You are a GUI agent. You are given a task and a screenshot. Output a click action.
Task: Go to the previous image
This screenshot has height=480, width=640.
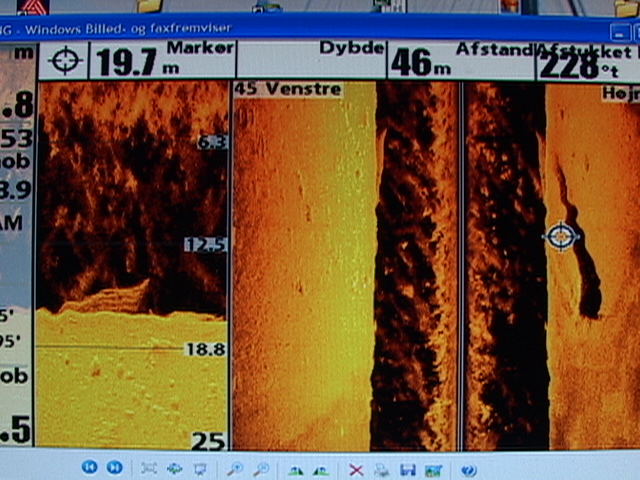tap(89, 468)
